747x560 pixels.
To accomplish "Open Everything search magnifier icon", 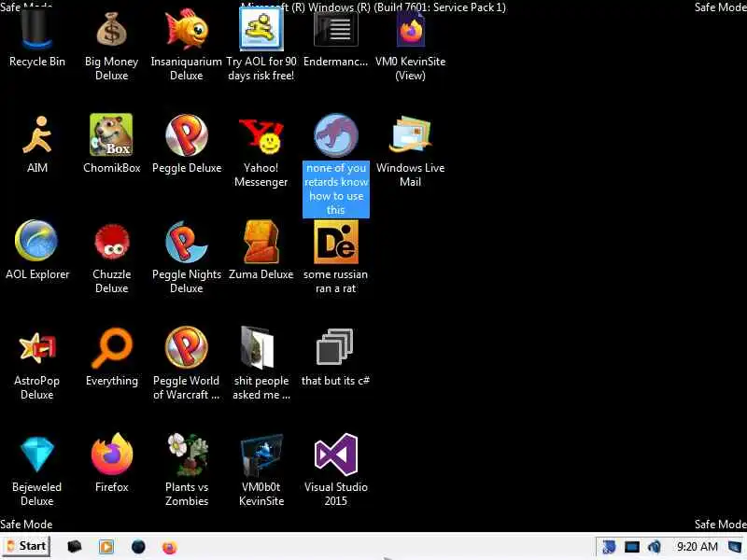I will coord(111,348).
